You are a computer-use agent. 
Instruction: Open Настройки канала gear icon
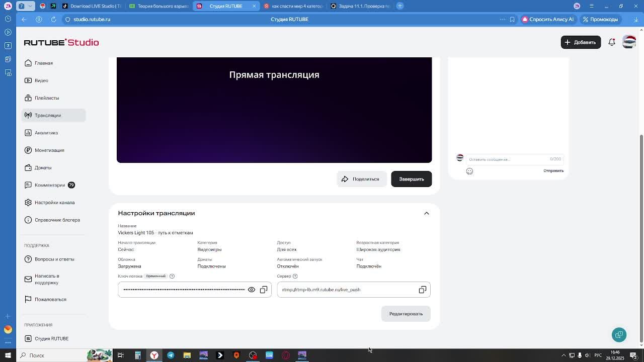tap(28, 203)
